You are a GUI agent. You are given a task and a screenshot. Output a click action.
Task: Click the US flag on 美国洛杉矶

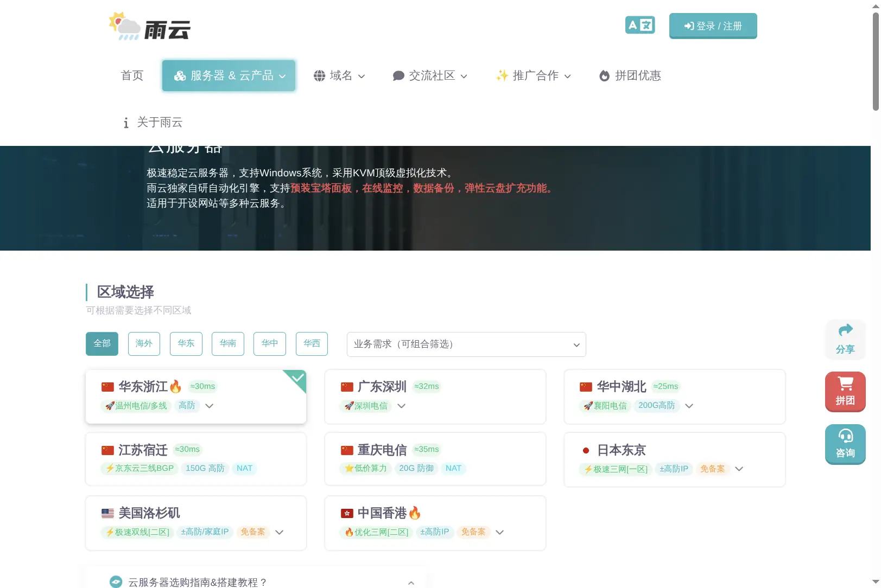(107, 513)
